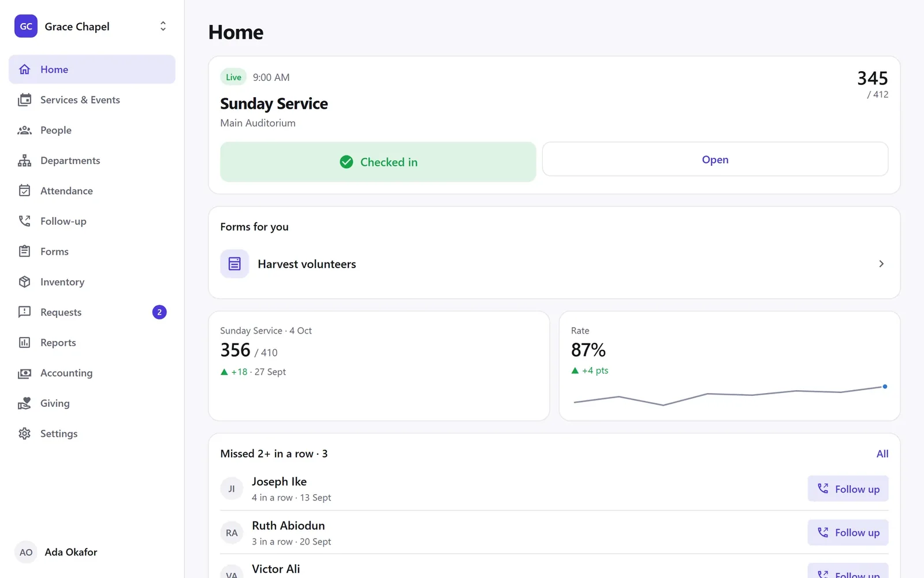Click the Departments org-chart icon
This screenshot has height=578, width=924.
click(x=24, y=161)
